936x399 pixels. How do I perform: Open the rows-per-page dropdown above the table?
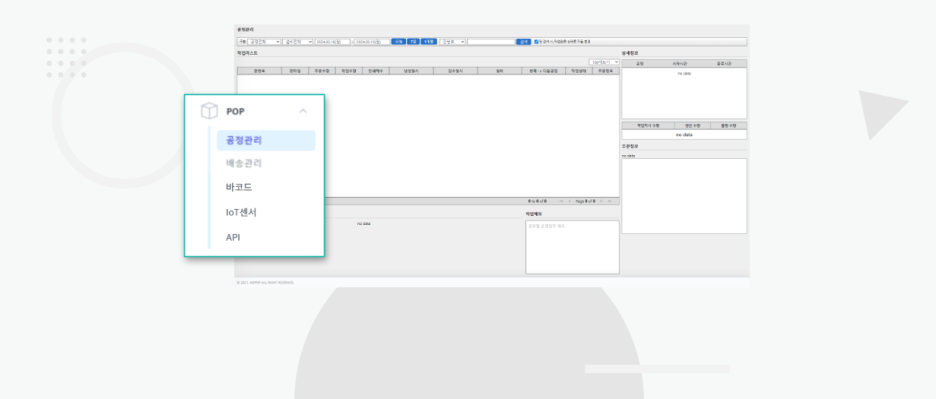pos(604,62)
